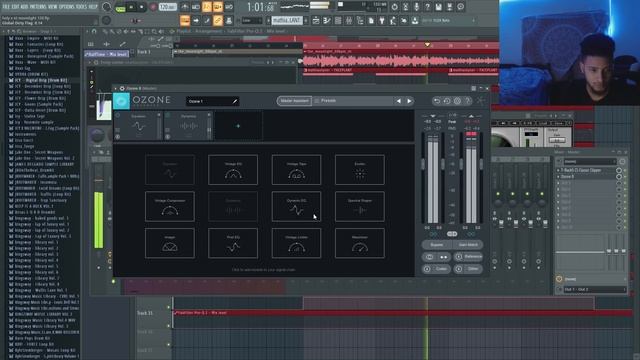
Task: Toggle the Ozone 8 mixer slot enable switch
Action: pyautogui.click(x=625, y=177)
